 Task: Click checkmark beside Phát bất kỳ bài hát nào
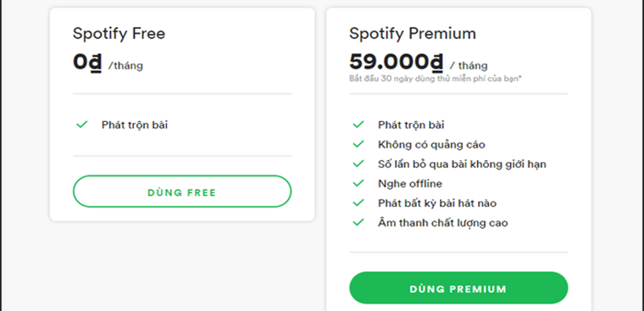[x=358, y=203]
